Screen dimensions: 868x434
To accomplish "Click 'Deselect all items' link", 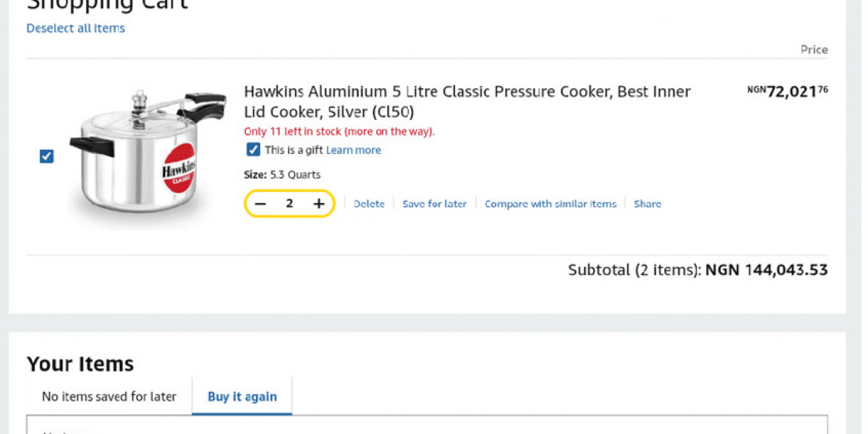I will tap(76, 28).
